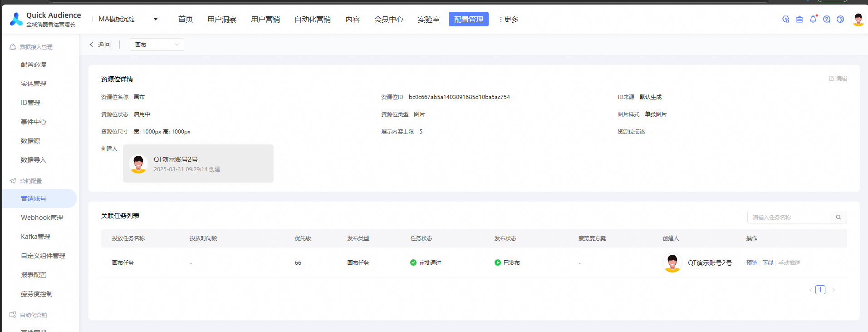The height and width of the screenshot is (332, 868).
Task: Open the hexagon settings icon in header
Action: coord(786,19)
